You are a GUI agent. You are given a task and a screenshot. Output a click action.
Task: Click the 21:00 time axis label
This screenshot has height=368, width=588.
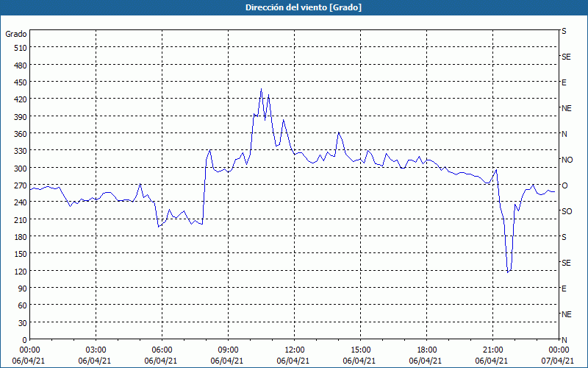[492, 350]
